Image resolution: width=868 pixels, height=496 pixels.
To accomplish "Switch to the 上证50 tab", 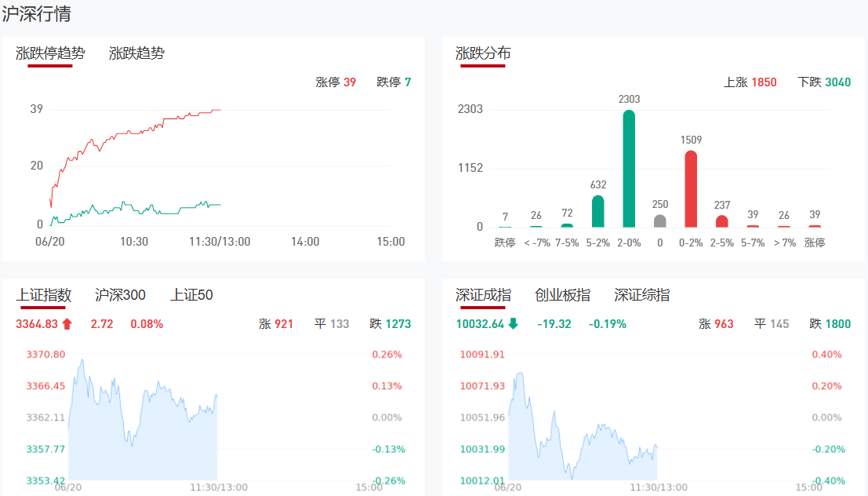I will click(191, 295).
